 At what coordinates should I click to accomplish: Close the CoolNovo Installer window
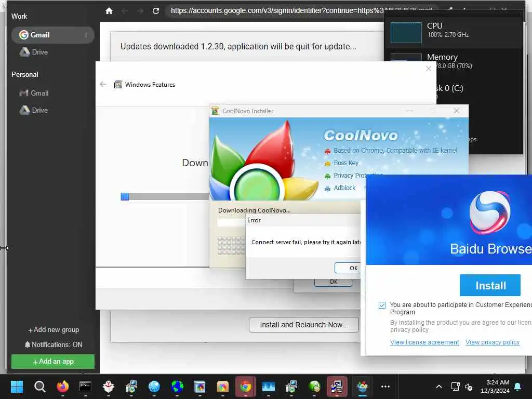pos(457,111)
